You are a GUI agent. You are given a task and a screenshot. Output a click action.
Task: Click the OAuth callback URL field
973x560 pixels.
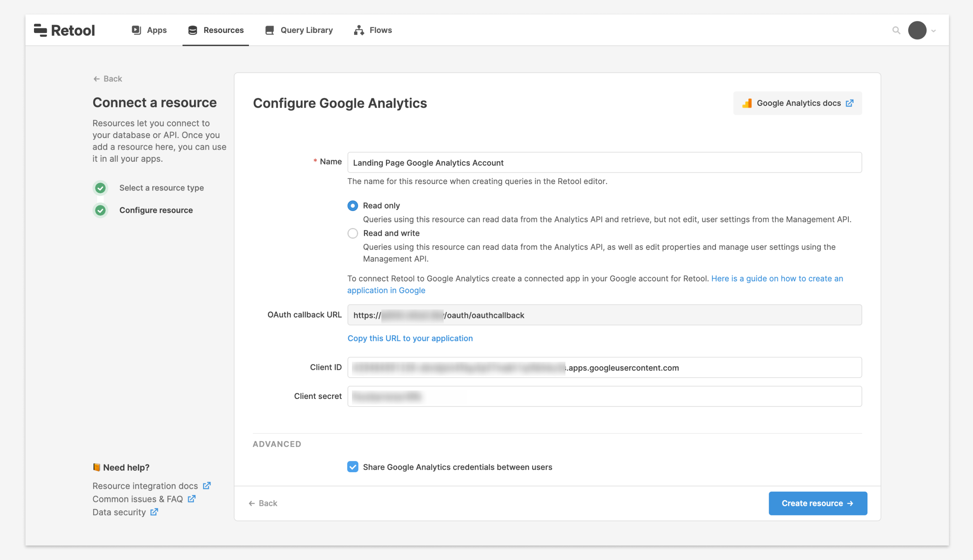coord(604,315)
